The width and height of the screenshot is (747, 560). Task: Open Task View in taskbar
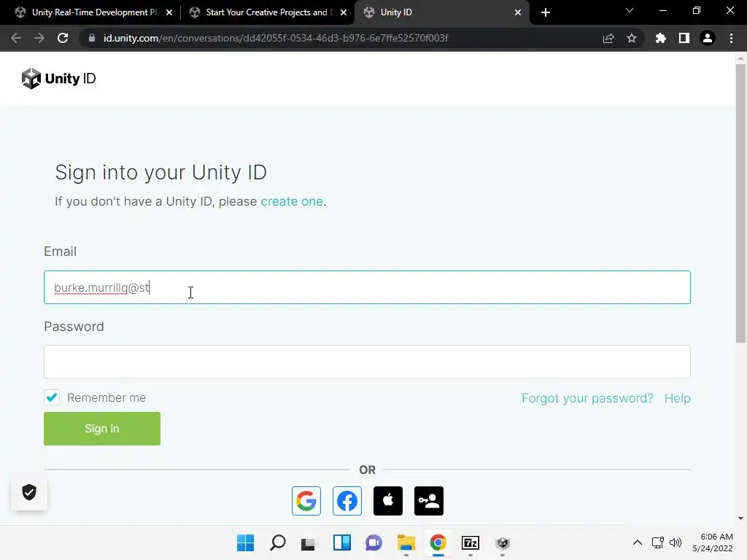coord(309,542)
